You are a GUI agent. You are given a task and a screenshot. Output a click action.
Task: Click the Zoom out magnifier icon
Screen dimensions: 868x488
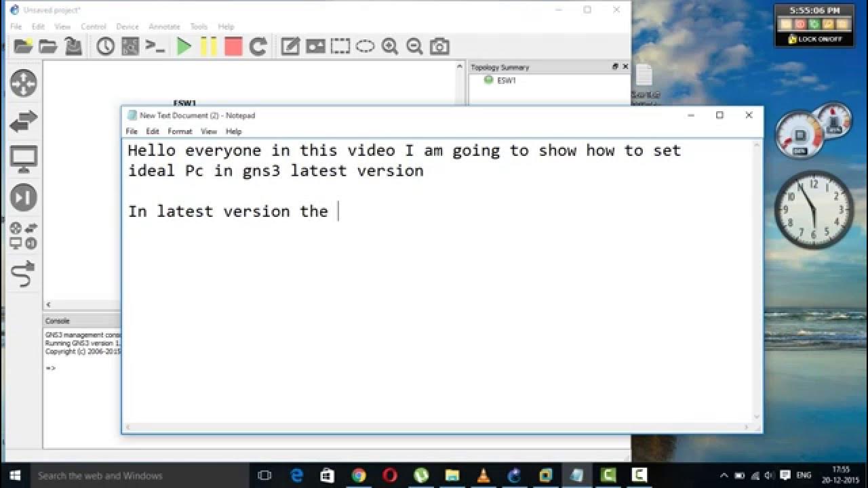pyautogui.click(x=414, y=46)
